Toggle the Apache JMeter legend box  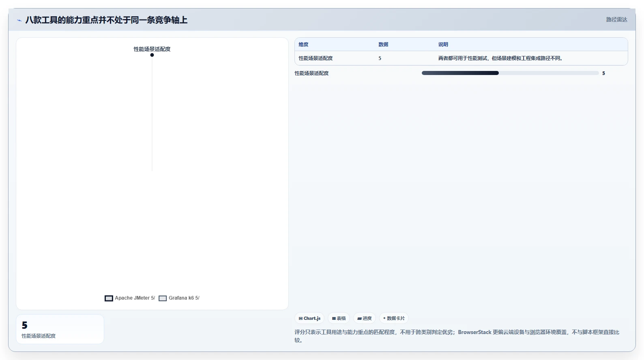(109, 298)
